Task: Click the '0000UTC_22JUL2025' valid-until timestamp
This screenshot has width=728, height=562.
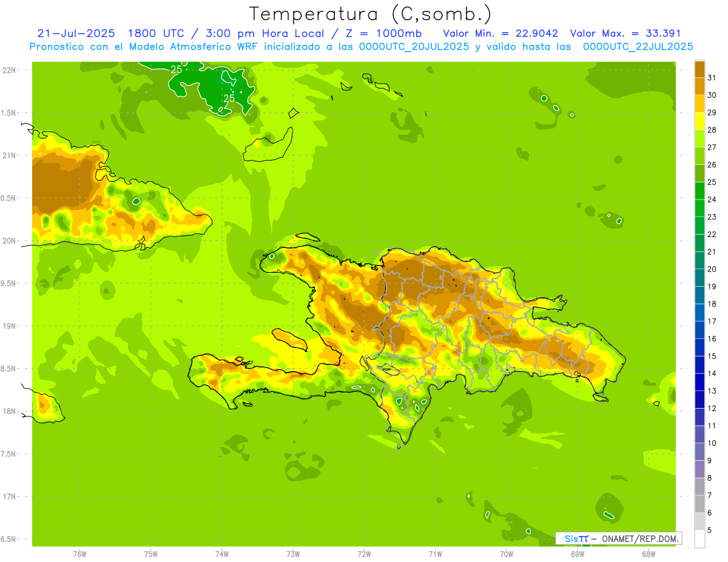Action: point(638,47)
